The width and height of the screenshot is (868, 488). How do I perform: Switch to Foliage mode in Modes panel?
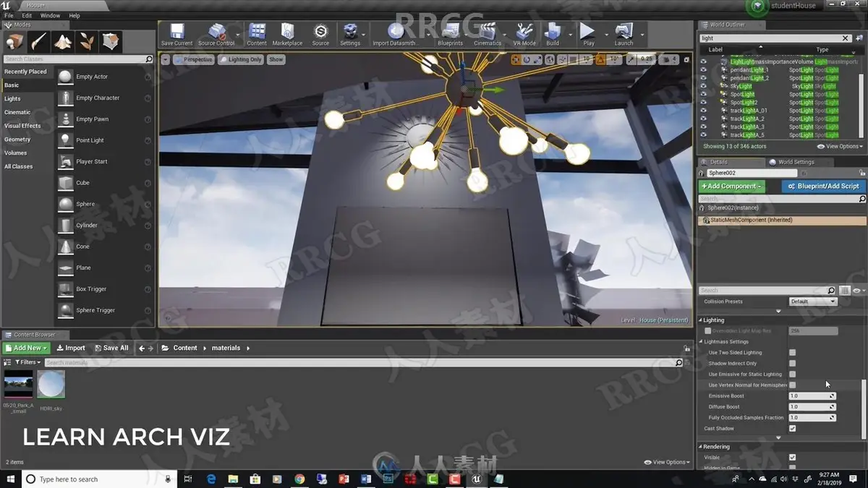[87, 41]
